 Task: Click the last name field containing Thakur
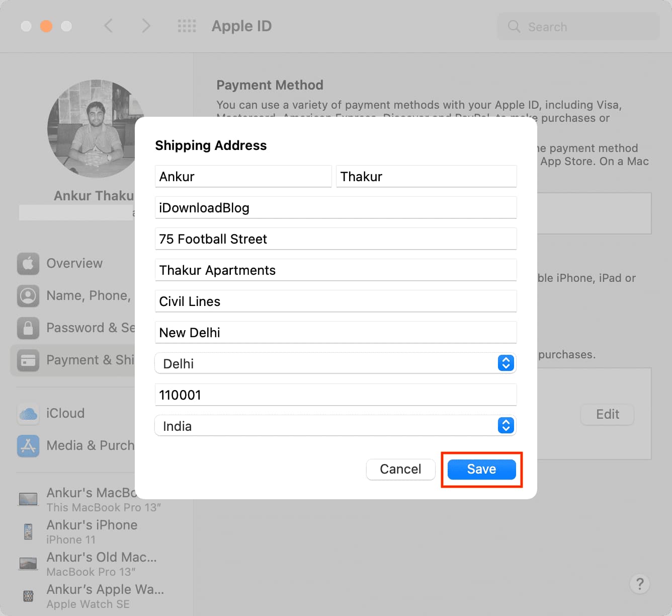426,177
